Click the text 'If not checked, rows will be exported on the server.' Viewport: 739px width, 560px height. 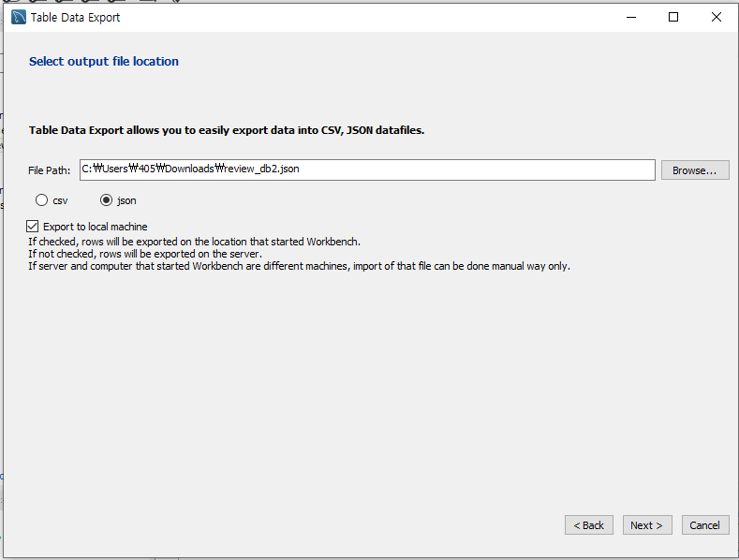point(145,254)
